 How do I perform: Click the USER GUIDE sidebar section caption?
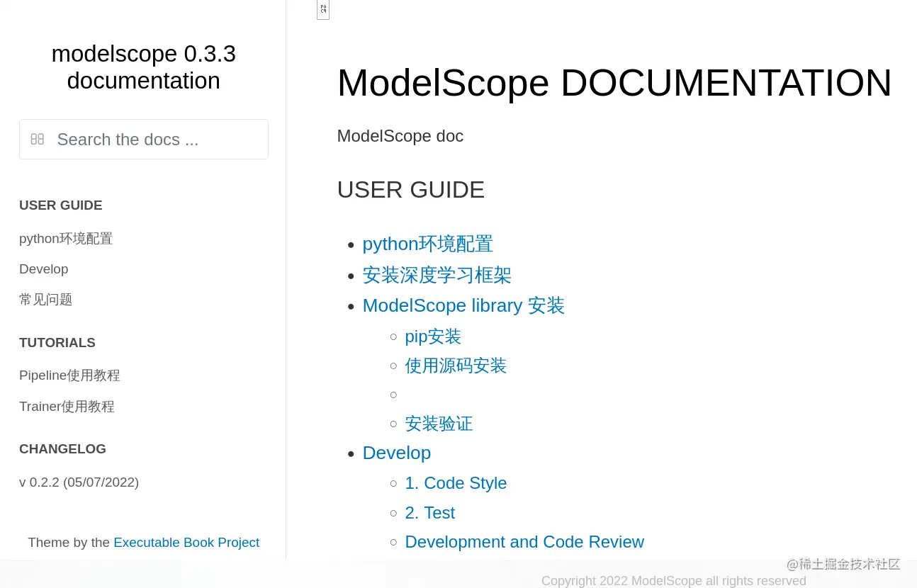click(x=61, y=205)
